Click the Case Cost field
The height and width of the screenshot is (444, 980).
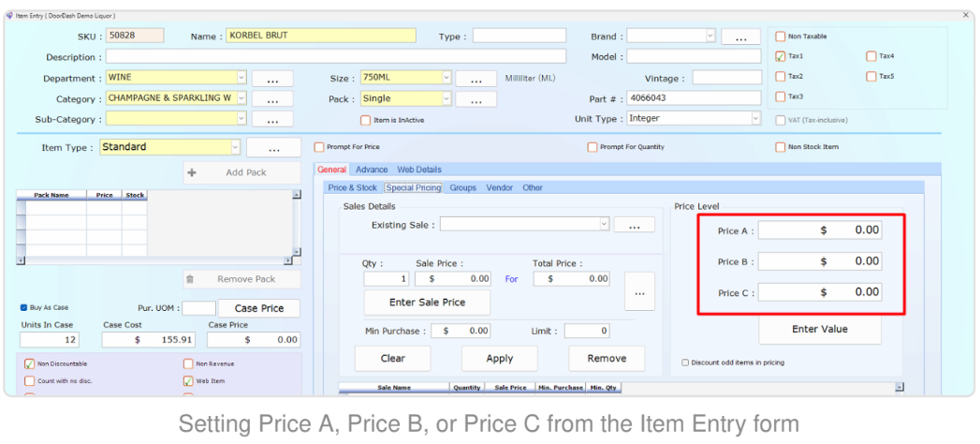pos(148,340)
